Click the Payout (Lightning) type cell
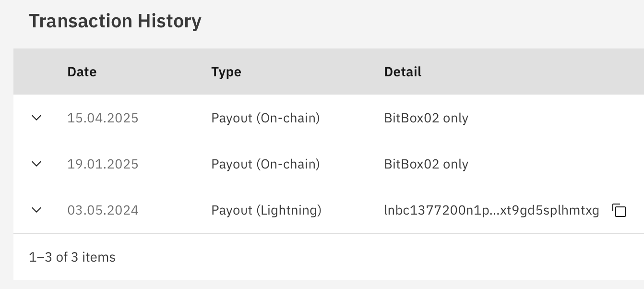The width and height of the screenshot is (644, 289). tap(266, 210)
